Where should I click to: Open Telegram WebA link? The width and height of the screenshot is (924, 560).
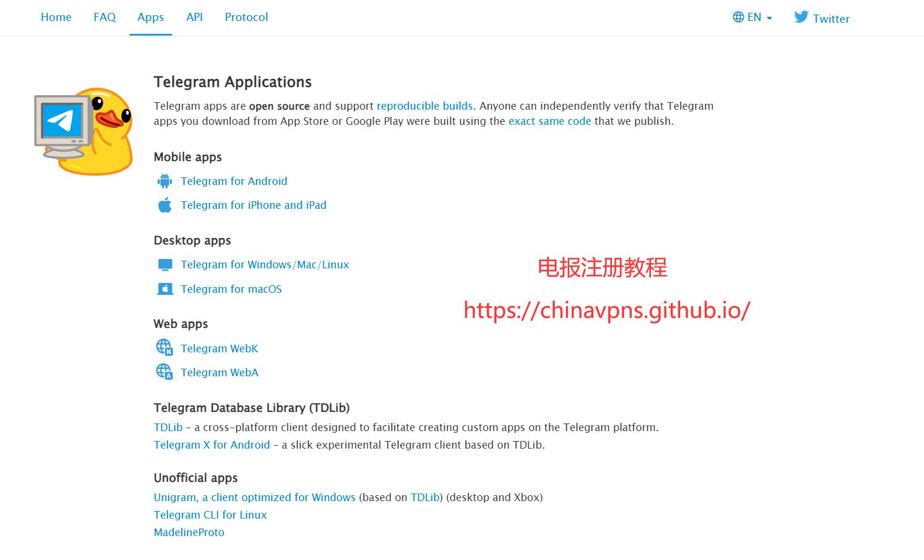coord(219,372)
